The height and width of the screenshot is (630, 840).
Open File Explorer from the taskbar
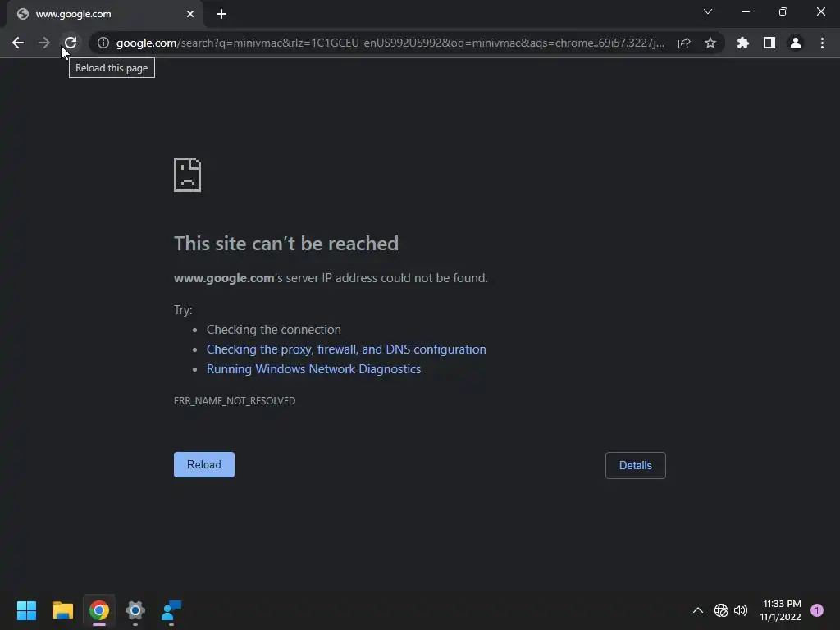tap(63, 610)
